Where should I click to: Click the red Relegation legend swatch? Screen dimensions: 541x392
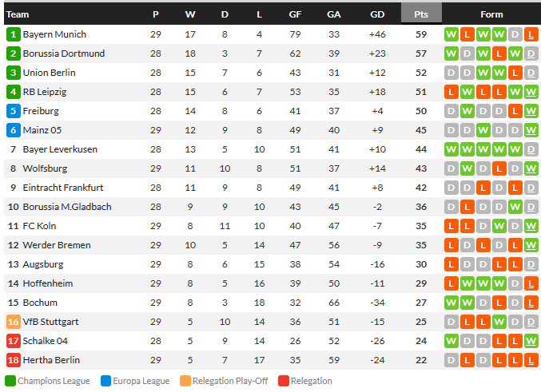point(283,381)
